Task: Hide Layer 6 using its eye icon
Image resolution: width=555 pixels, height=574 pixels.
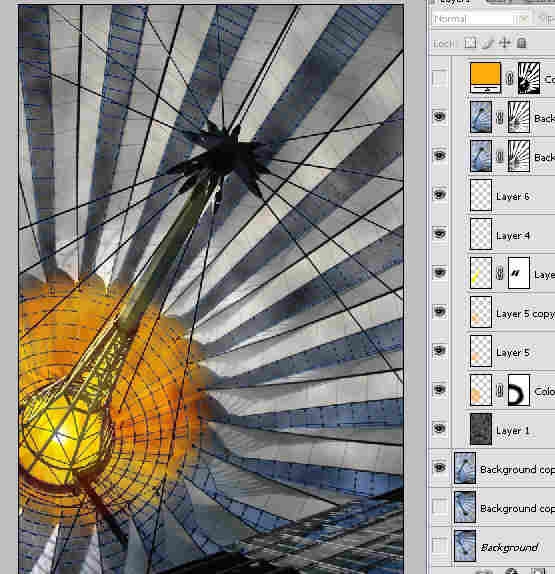Action: pos(439,195)
